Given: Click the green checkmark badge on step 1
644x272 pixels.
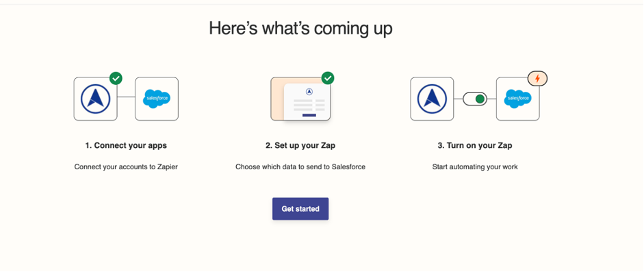Looking at the screenshot, I should (116, 78).
